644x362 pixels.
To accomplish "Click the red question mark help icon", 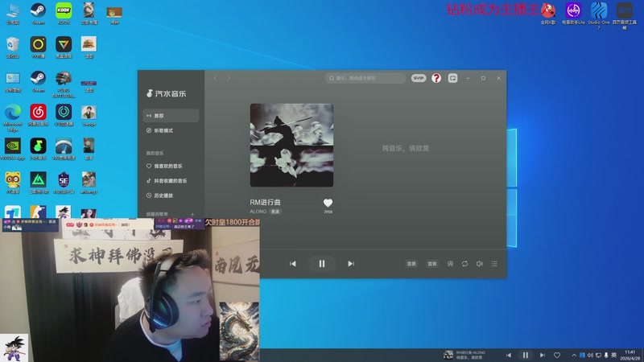I will pyautogui.click(x=436, y=78).
